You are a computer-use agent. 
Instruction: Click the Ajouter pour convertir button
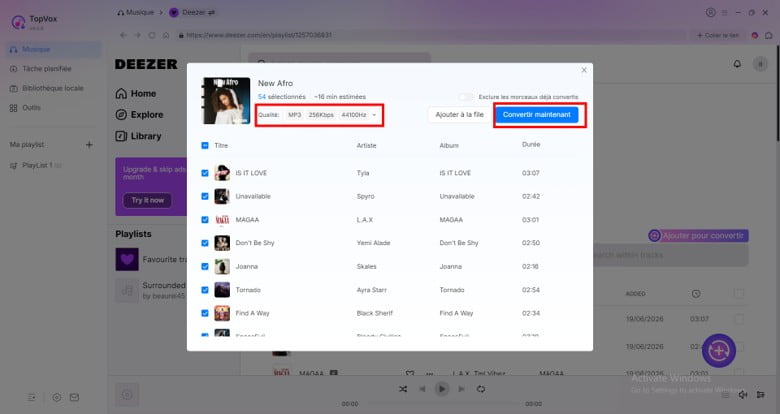click(x=698, y=235)
